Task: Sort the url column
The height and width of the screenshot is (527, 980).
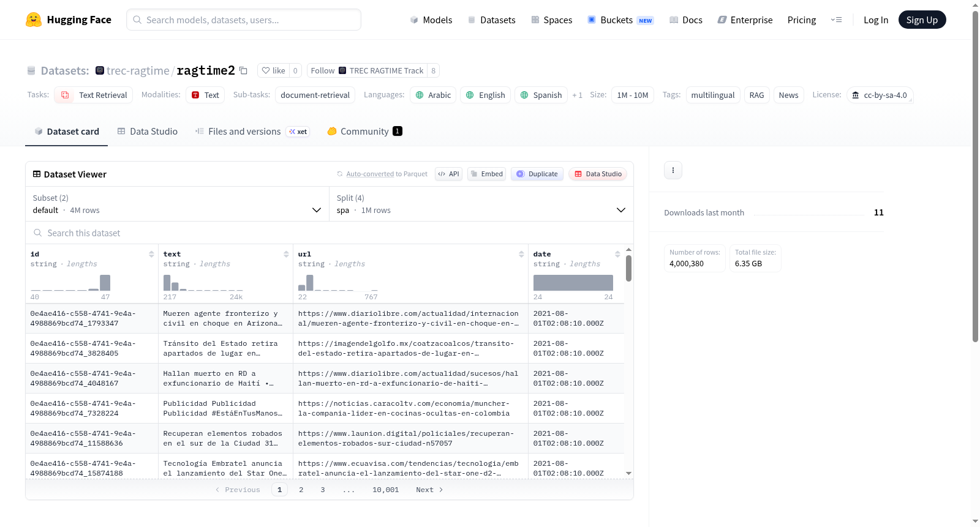Action: [x=521, y=254]
